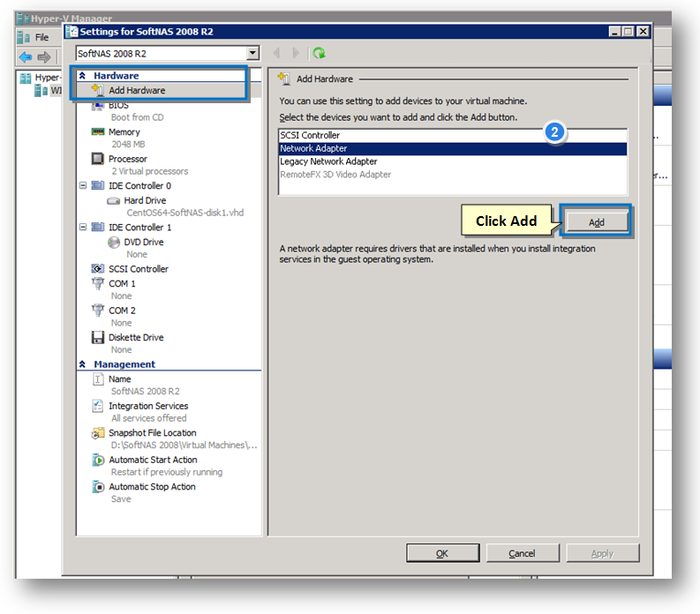Open the SoftNAS 2008 R2 VM dropdown
The height and width of the screenshot is (614, 700).
tap(252, 53)
